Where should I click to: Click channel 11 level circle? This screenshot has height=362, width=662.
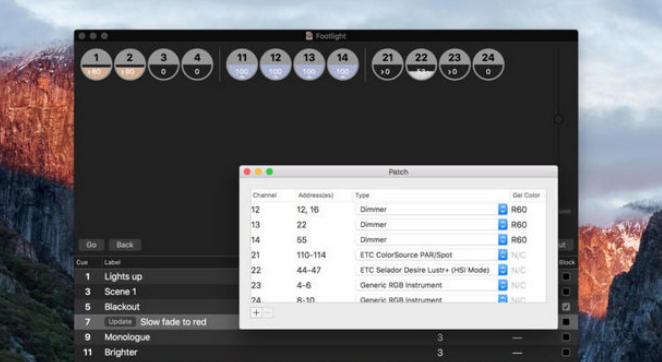(x=242, y=64)
